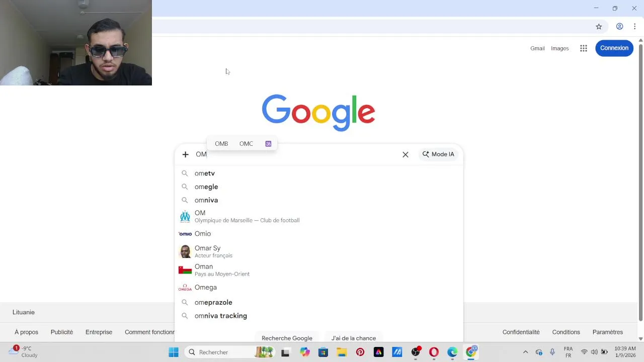Open the clock and date panel
This screenshot has width=644, height=362.
[625, 352]
